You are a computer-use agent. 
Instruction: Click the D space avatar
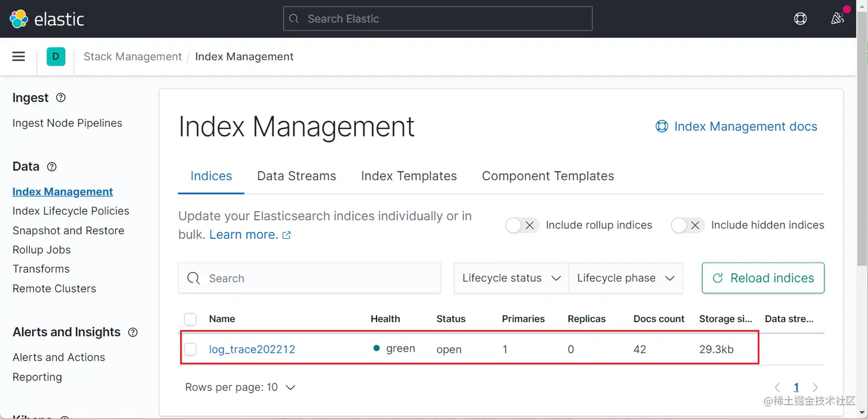click(56, 56)
